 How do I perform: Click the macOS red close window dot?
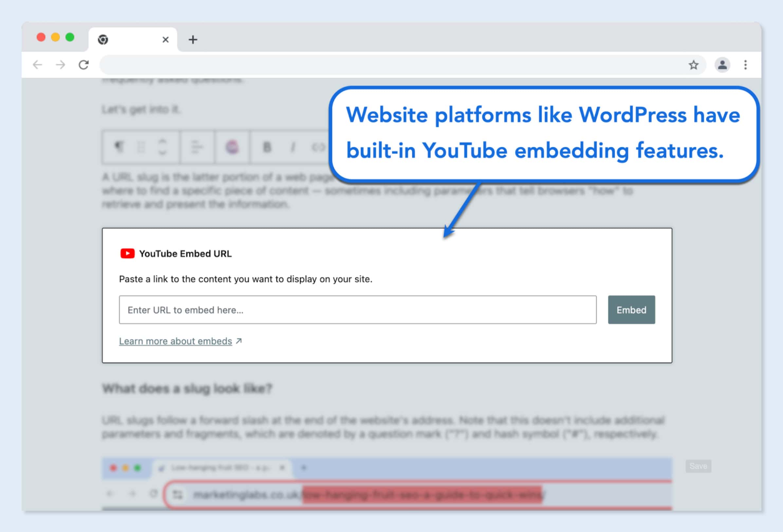41,37
